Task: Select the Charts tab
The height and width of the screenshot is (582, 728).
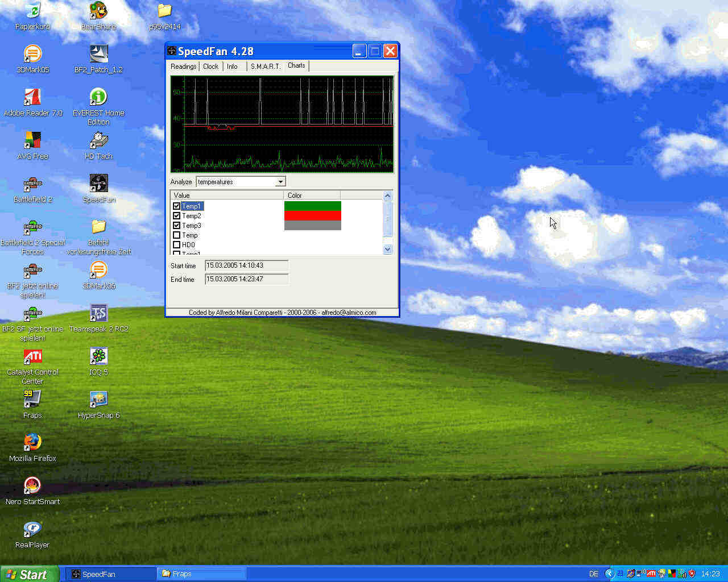Action: (x=296, y=66)
